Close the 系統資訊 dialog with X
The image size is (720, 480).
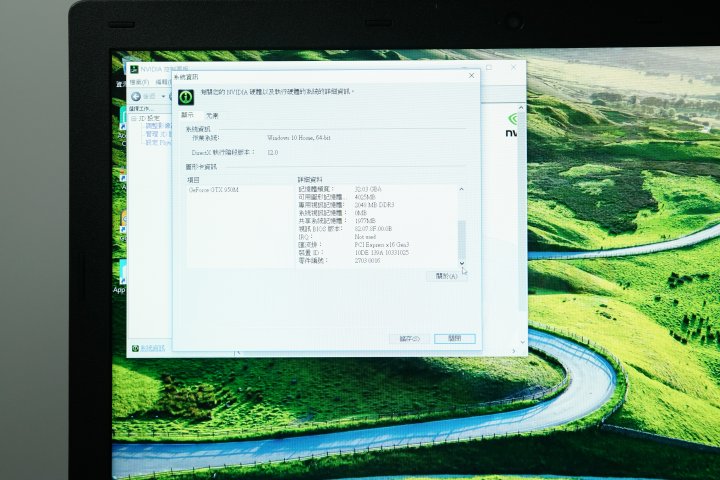coord(471,75)
